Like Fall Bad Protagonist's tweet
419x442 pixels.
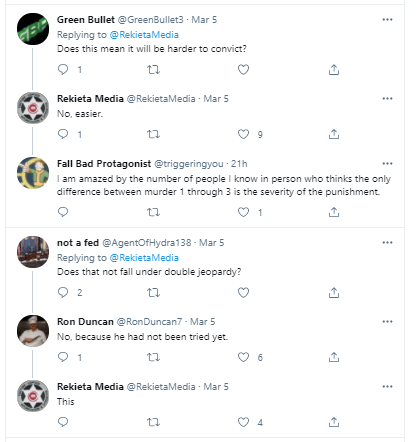coord(243,212)
